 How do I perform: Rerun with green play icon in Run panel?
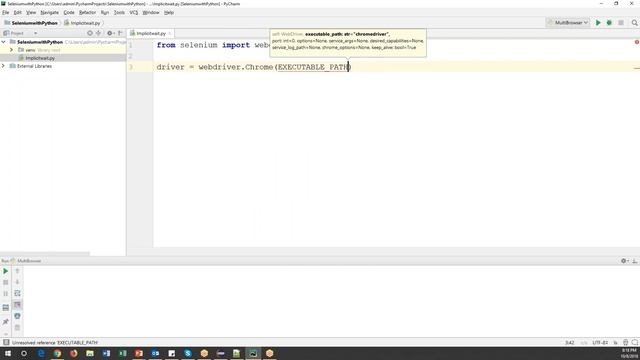tap(6, 271)
